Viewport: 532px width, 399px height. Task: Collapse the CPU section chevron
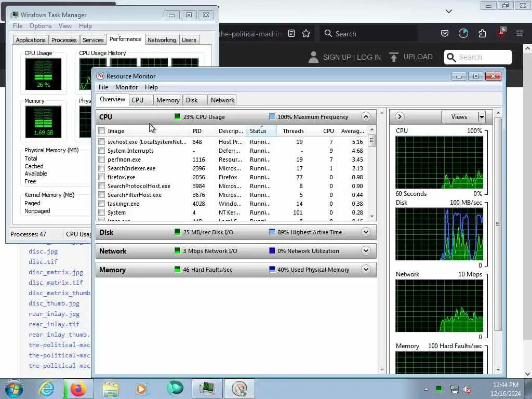click(x=366, y=117)
